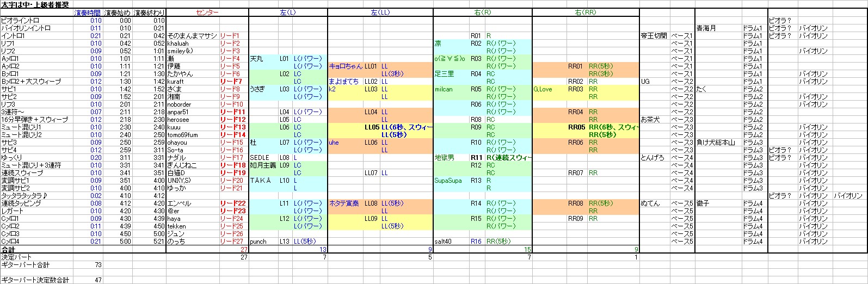The image size is (868, 284).
Task: Select the リード27 cell
Action: [233, 241]
